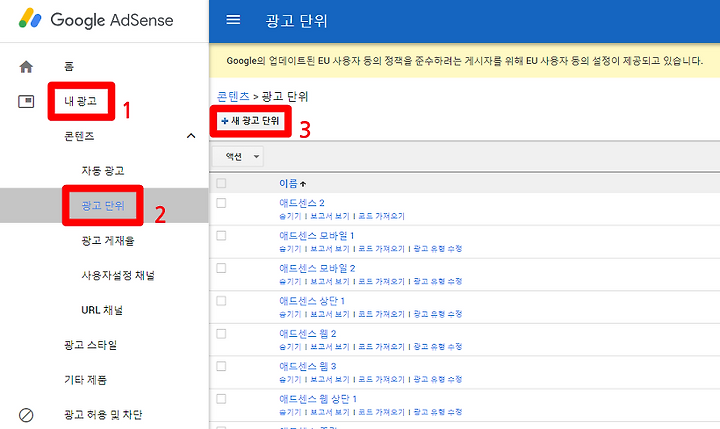Click 코드 가져오기 under 애드센스 모바일 2
720x429 pixels.
(381, 281)
